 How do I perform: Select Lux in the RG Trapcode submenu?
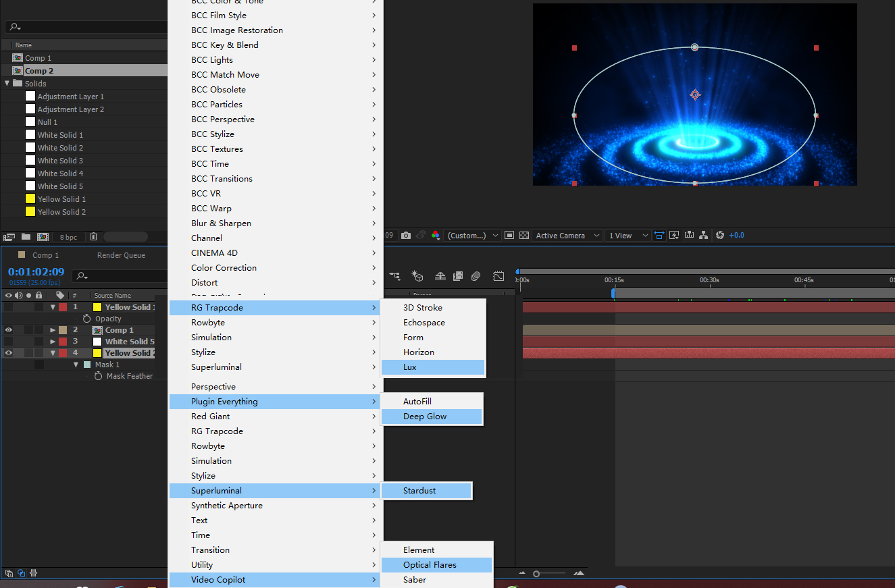pos(433,367)
